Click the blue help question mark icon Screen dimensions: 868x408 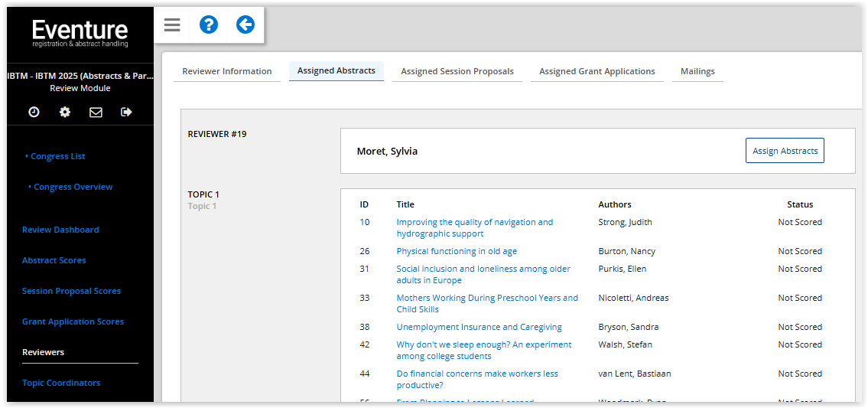pos(208,25)
